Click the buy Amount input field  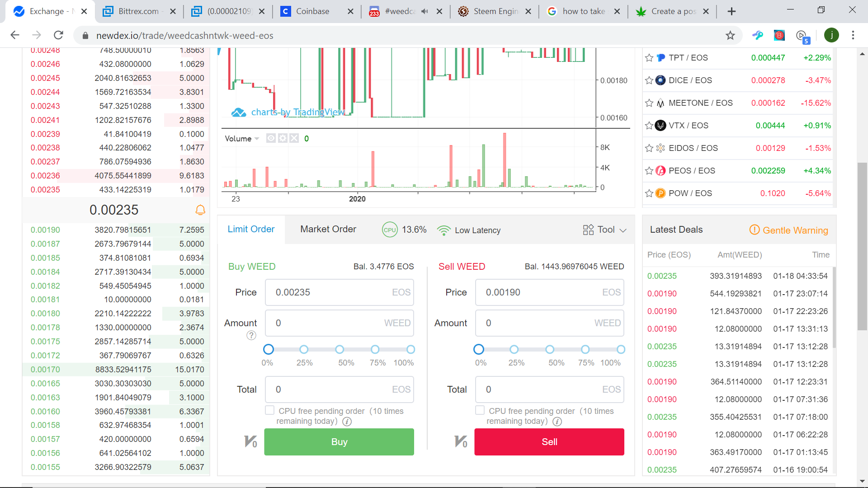[x=339, y=323]
